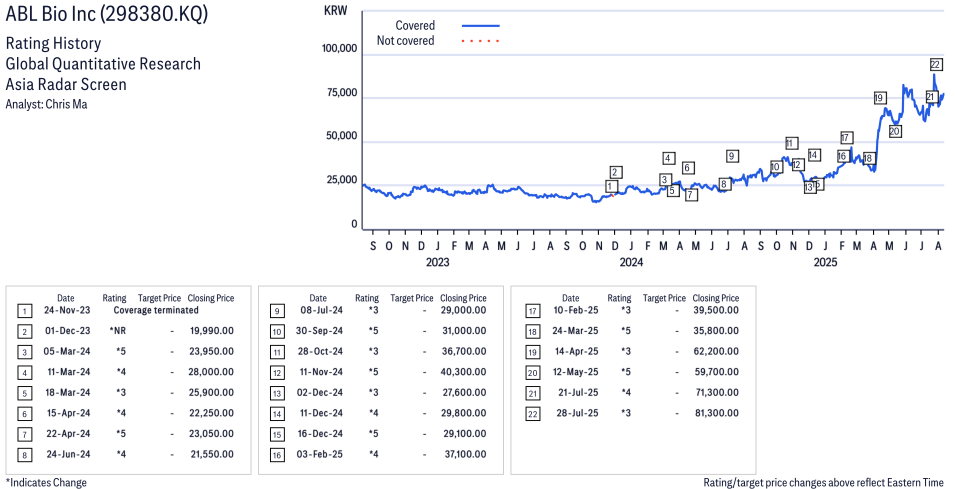
Task: Select the 25,000 y-axis label
Action: 342,180
